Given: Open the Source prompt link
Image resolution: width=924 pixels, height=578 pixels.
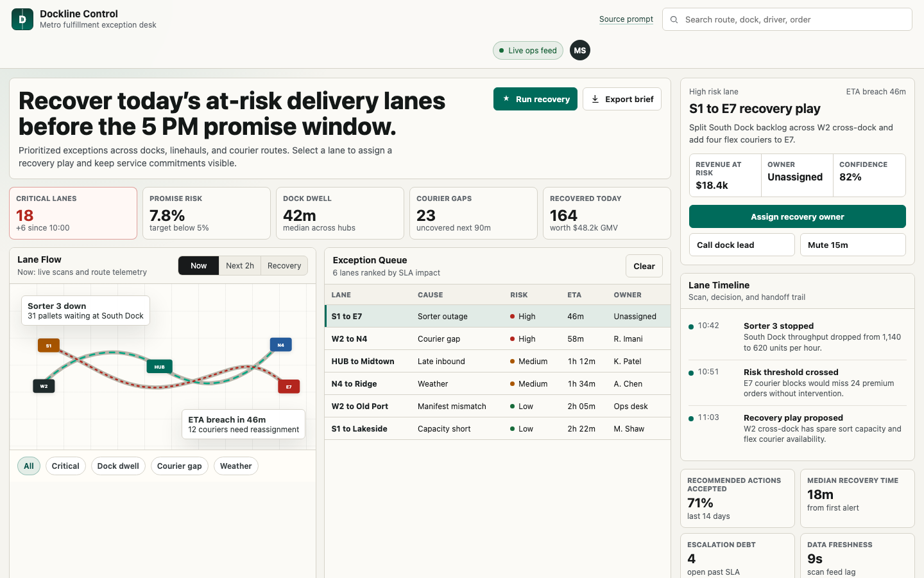Looking at the screenshot, I should [x=626, y=19].
